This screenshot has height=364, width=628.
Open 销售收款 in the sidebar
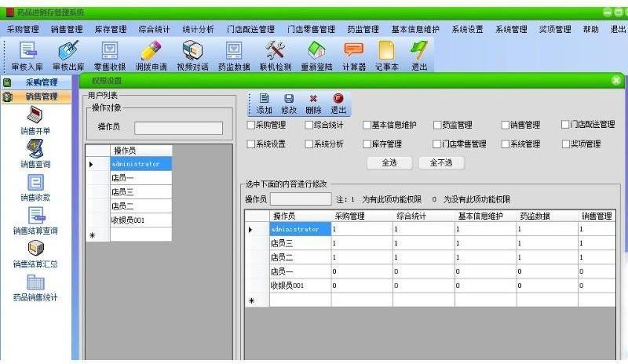pyautogui.click(x=35, y=187)
